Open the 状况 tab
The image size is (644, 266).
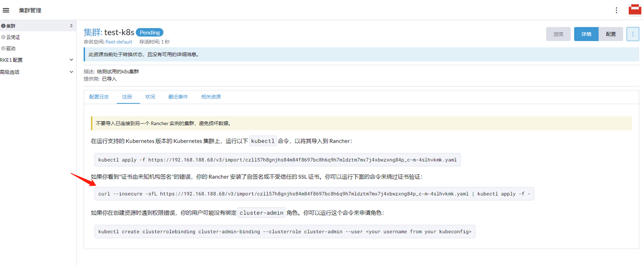150,97
